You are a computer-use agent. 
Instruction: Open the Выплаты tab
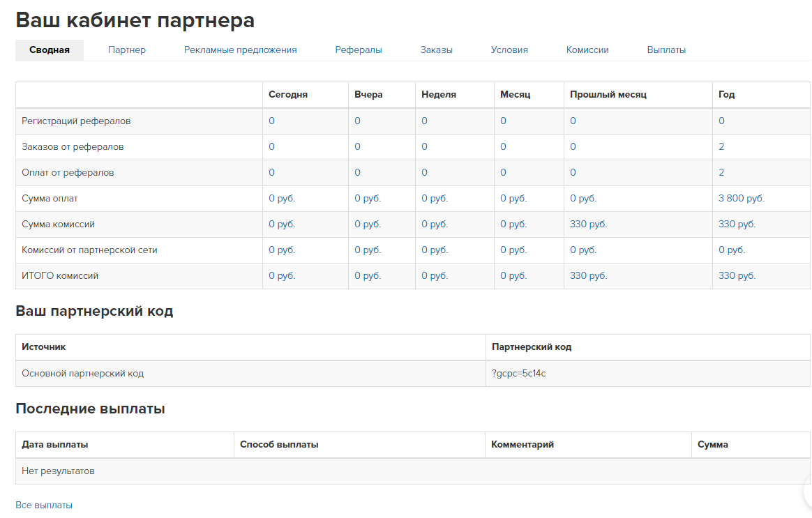click(666, 50)
